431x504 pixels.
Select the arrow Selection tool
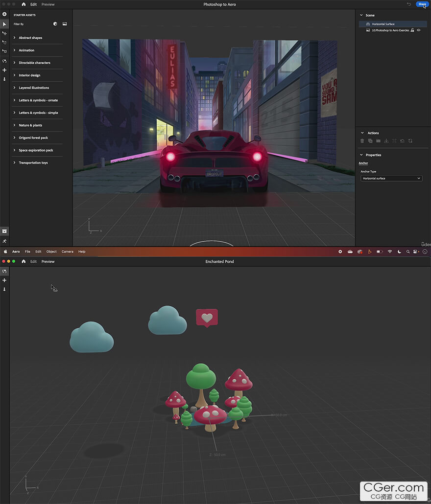[4, 24]
